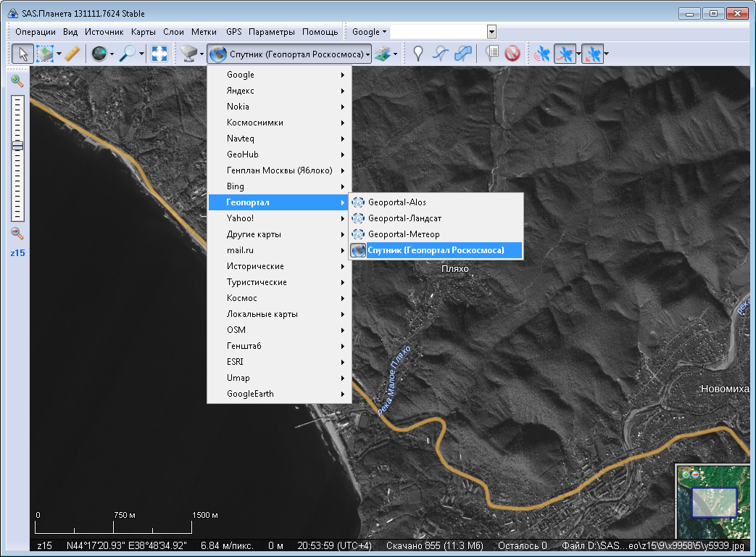Image resolution: width=756 pixels, height=557 pixels.
Task: Toggle full screen mode icon
Action: [159, 54]
